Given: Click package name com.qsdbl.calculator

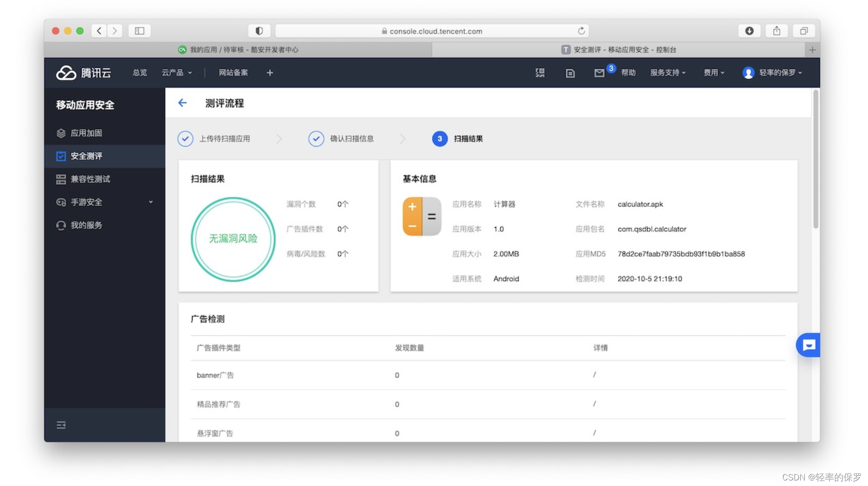Looking at the screenshot, I should tap(652, 229).
